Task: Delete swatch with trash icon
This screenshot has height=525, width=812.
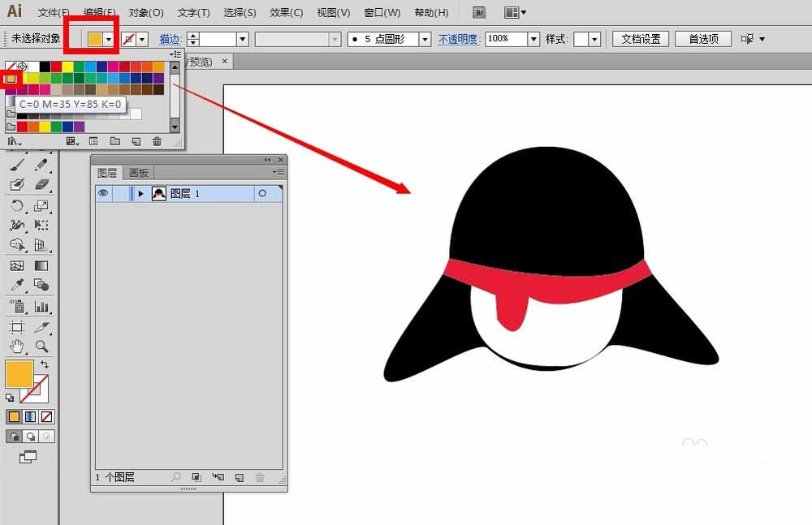Action: pyautogui.click(x=157, y=141)
